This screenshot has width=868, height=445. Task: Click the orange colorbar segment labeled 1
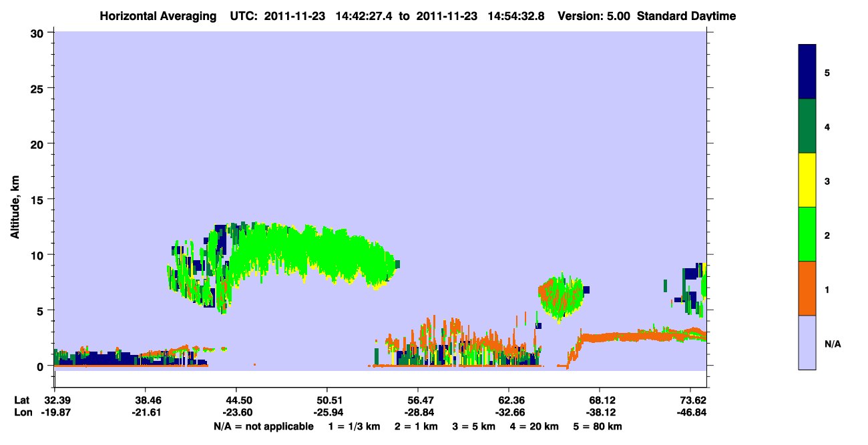pyautogui.click(x=807, y=288)
